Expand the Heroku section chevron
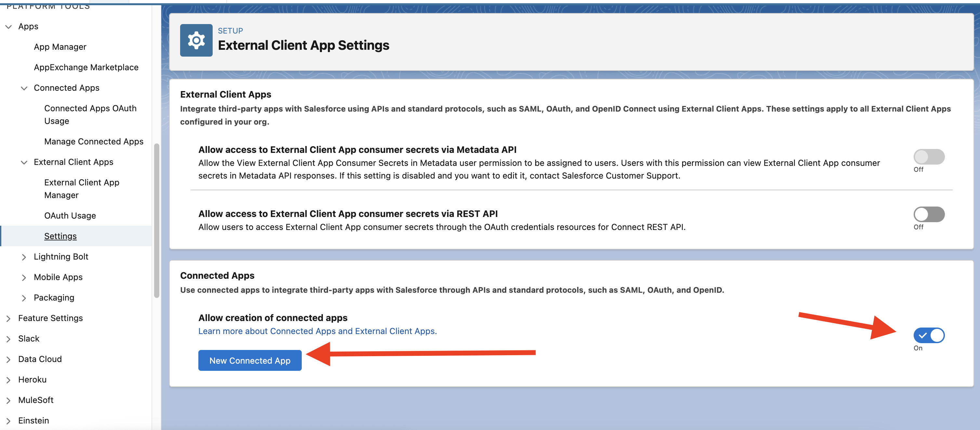Image resolution: width=980 pixels, height=430 pixels. click(x=8, y=380)
